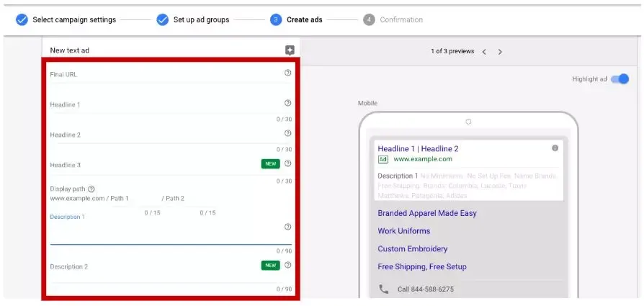Open help icon for Headline 1
Viewport: 644px width, 306px height.
pos(287,103)
